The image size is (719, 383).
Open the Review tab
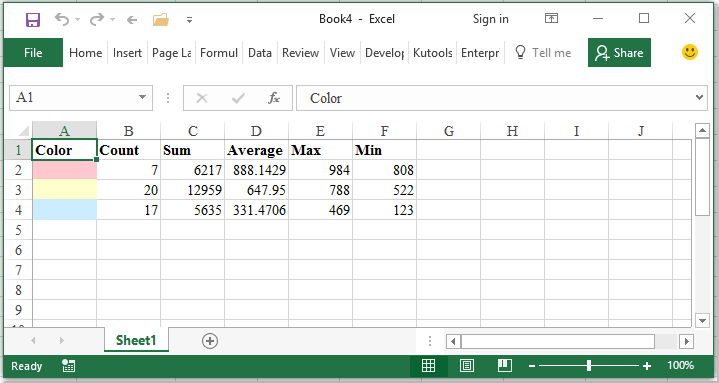[x=300, y=53]
